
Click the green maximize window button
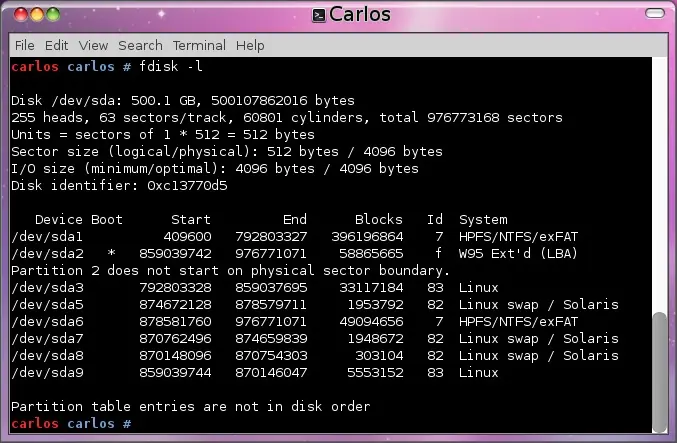(53, 14)
